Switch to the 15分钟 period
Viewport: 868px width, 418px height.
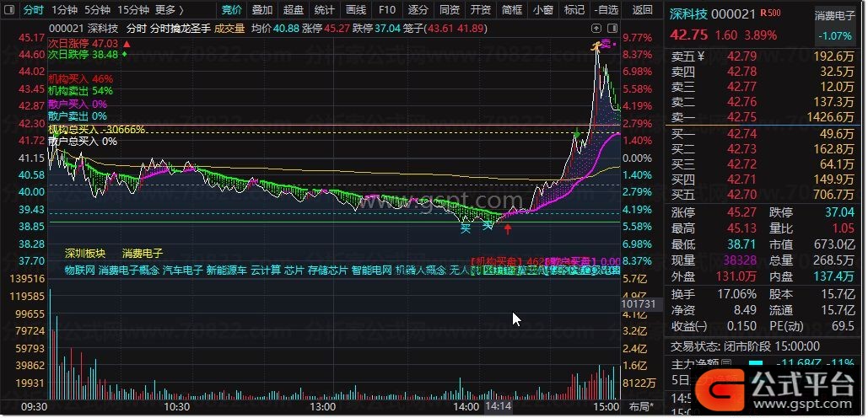133,10
